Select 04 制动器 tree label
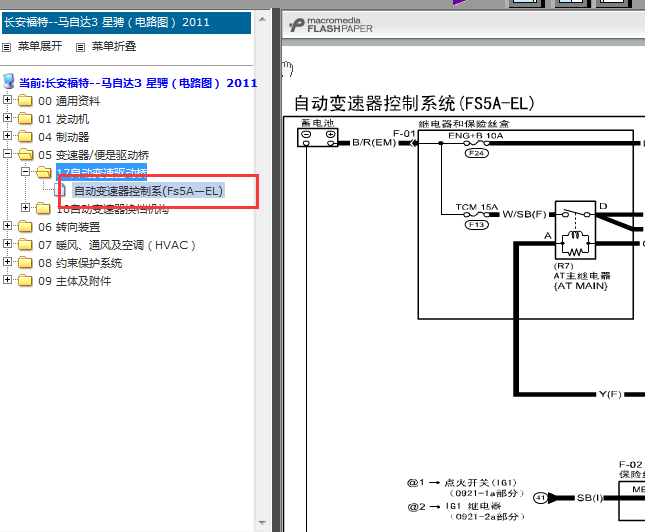This screenshot has width=645, height=532. [63, 137]
